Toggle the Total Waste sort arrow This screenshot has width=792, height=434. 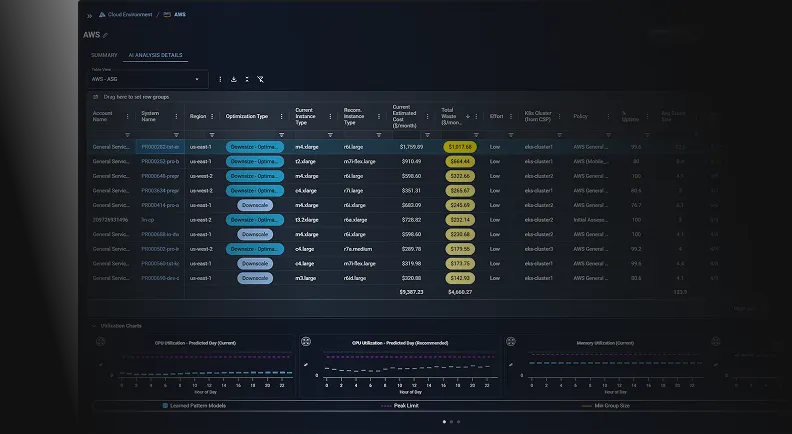pyautogui.click(x=468, y=117)
